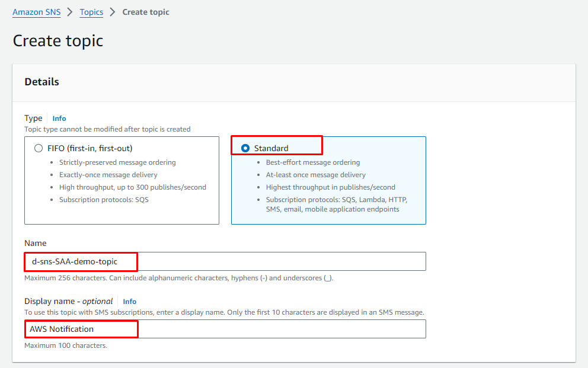Click 'Best-effort message ordering' in the Standard card
This screenshot has height=368, width=588.
313,162
